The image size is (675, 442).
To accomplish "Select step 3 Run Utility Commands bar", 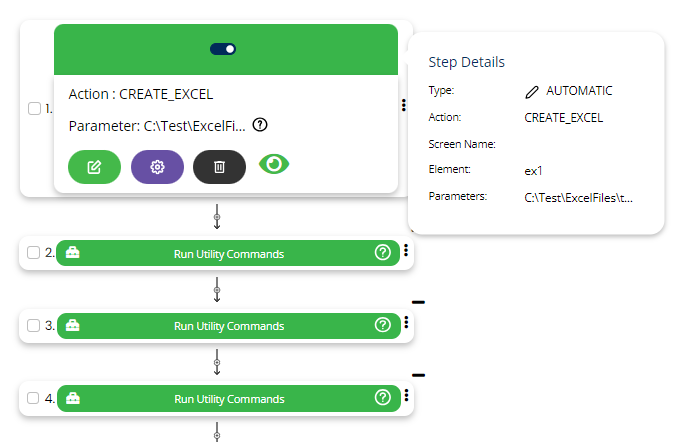I will (x=228, y=325).
